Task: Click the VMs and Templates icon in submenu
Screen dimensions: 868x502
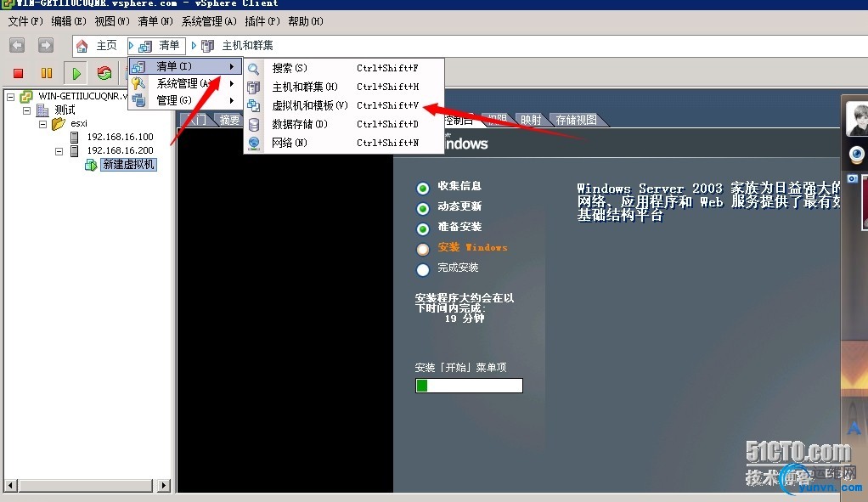Action: 254,105
